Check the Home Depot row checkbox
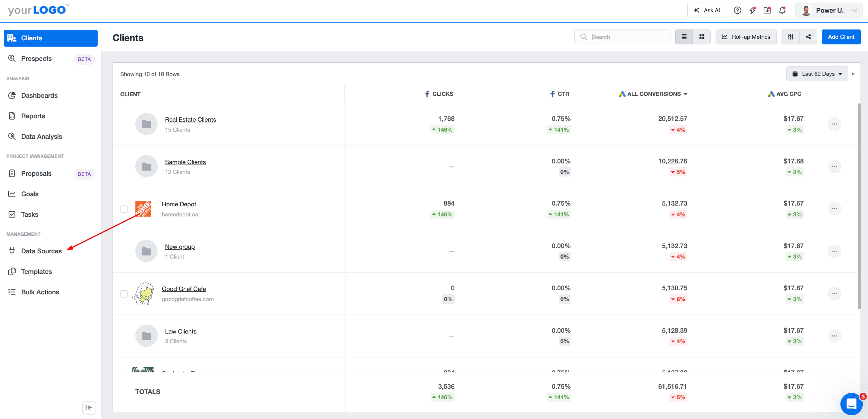Screen dimensions: 868x419 coord(124,209)
